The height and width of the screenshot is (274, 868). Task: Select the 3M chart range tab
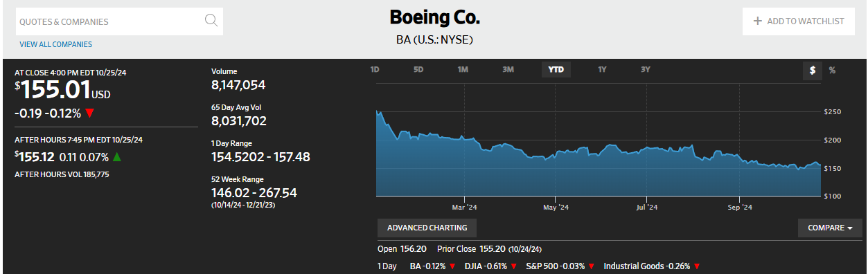click(x=508, y=70)
